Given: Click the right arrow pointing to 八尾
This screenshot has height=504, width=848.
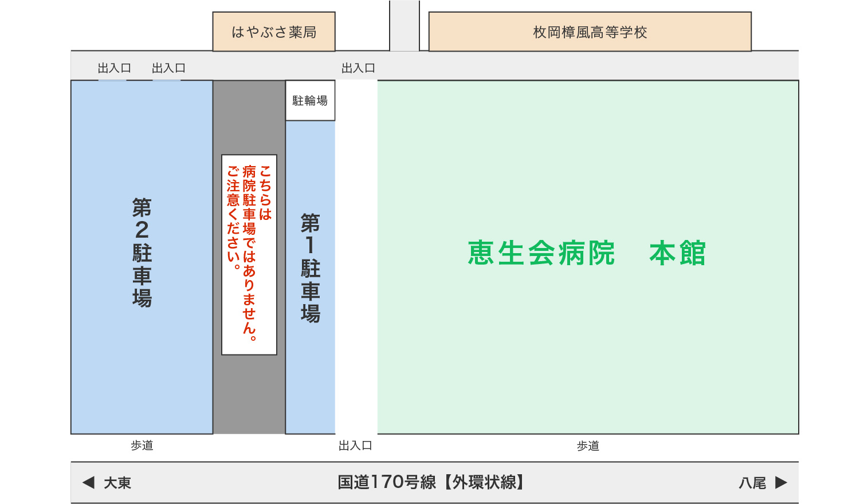Looking at the screenshot, I should (x=781, y=482).
